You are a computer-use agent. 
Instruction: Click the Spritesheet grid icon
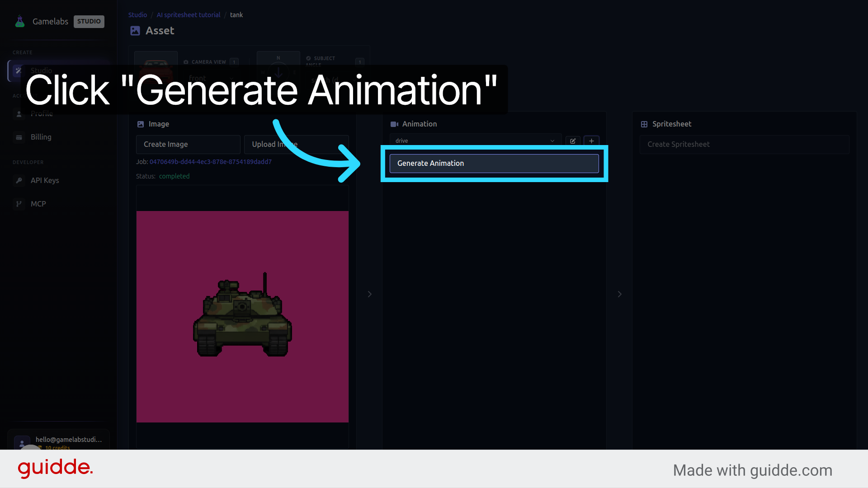pyautogui.click(x=644, y=124)
